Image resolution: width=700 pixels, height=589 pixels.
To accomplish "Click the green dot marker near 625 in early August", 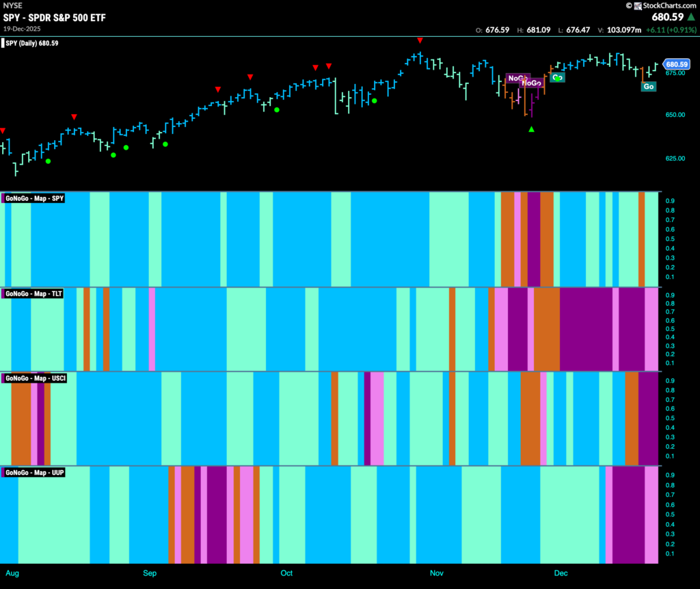I will point(49,161).
